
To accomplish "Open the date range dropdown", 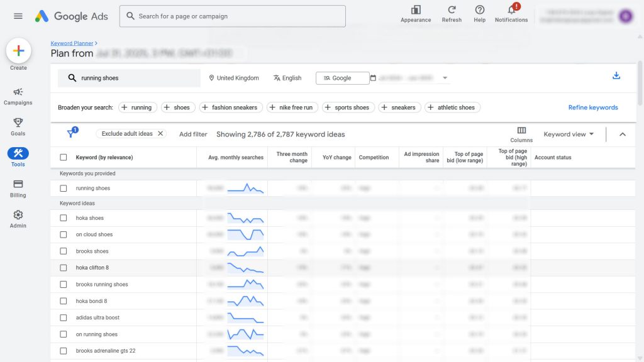I will (x=445, y=78).
